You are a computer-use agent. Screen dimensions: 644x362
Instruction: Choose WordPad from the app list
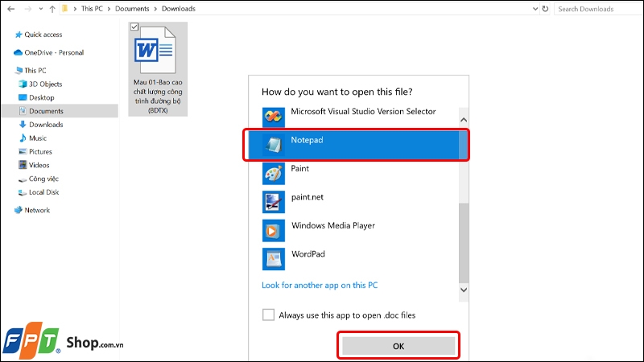[x=308, y=254]
